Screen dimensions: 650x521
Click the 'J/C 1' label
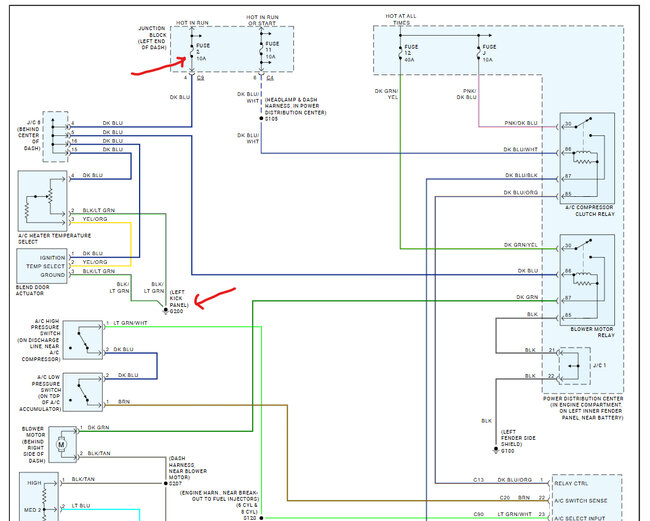click(x=600, y=366)
